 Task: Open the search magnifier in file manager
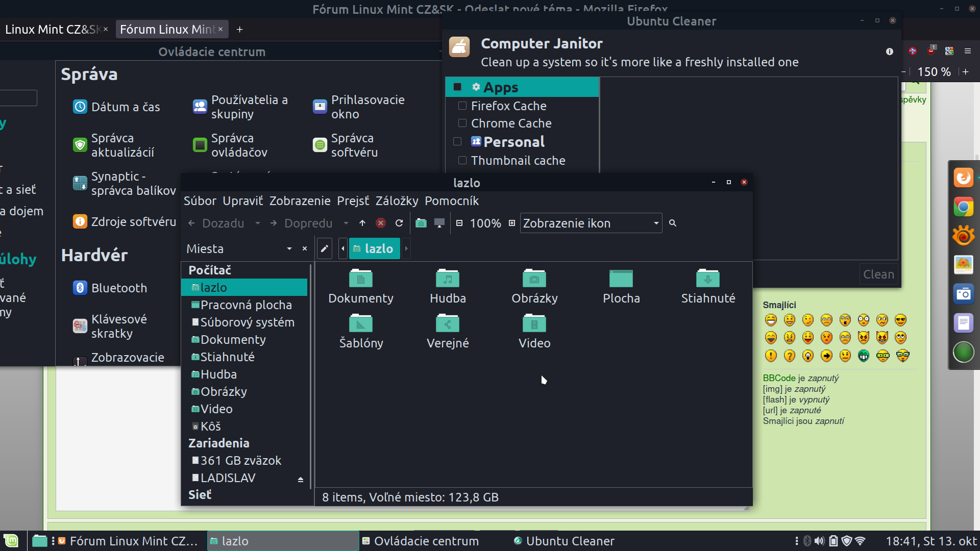[x=673, y=223]
